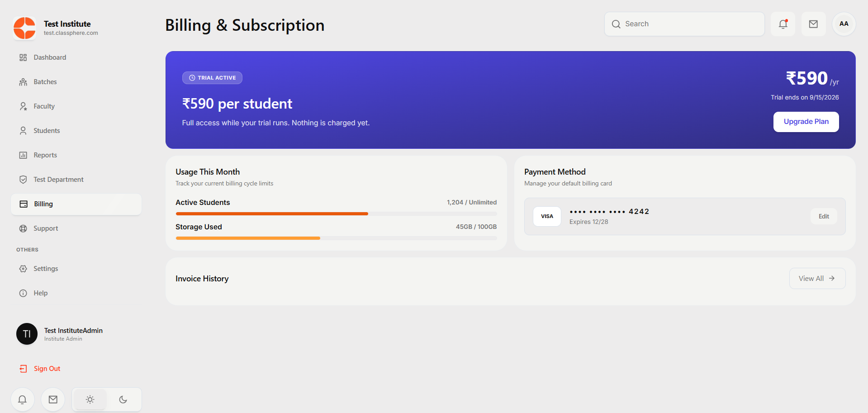Click the Upgrade Plan button
868x413 pixels.
(806, 122)
